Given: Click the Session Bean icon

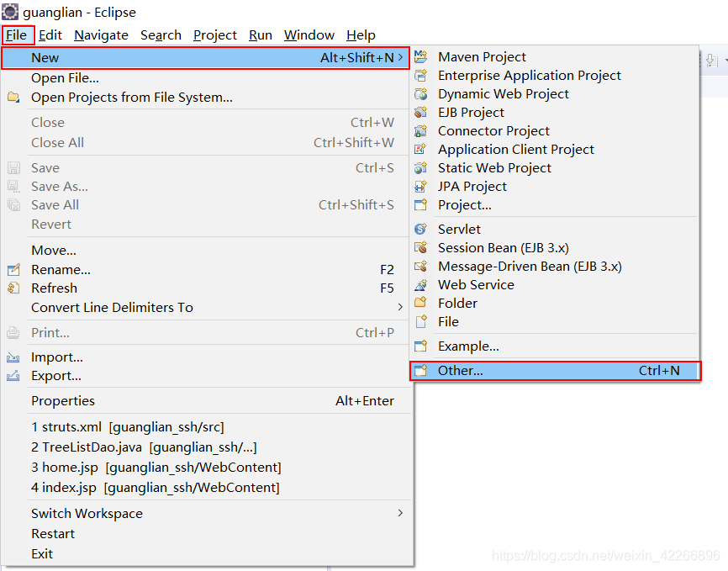Looking at the screenshot, I should pos(420,247).
